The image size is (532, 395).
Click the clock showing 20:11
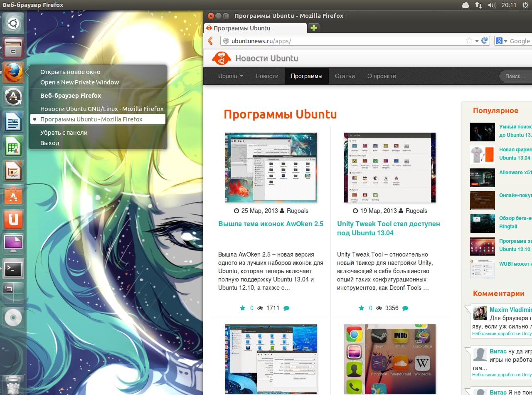(509, 5)
